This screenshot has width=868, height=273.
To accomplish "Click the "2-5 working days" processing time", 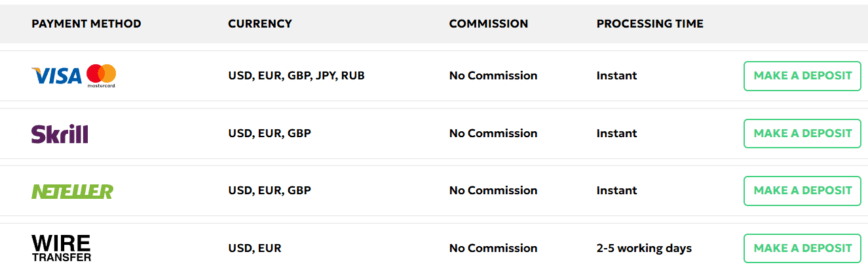I will (x=644, y=249).
